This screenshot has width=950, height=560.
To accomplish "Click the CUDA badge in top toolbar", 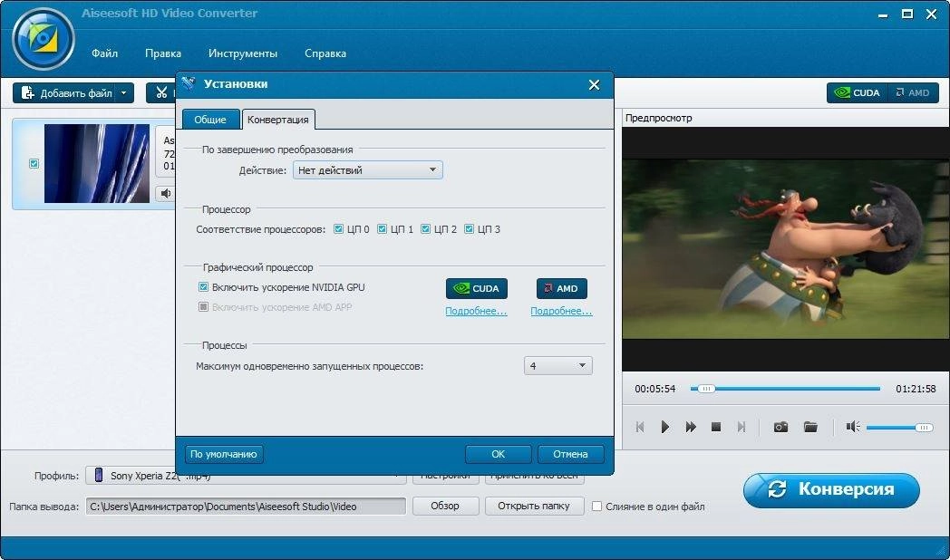I will 858,92.
